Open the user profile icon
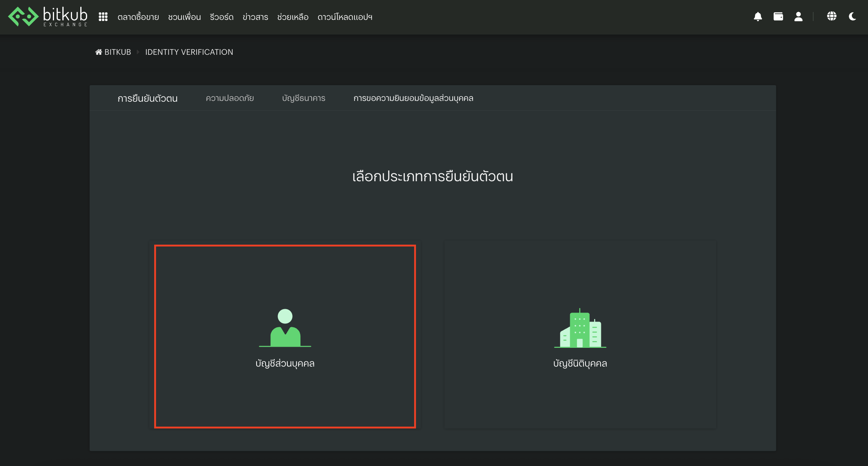This screenshot has width=868, height=466. coord(798,17)
